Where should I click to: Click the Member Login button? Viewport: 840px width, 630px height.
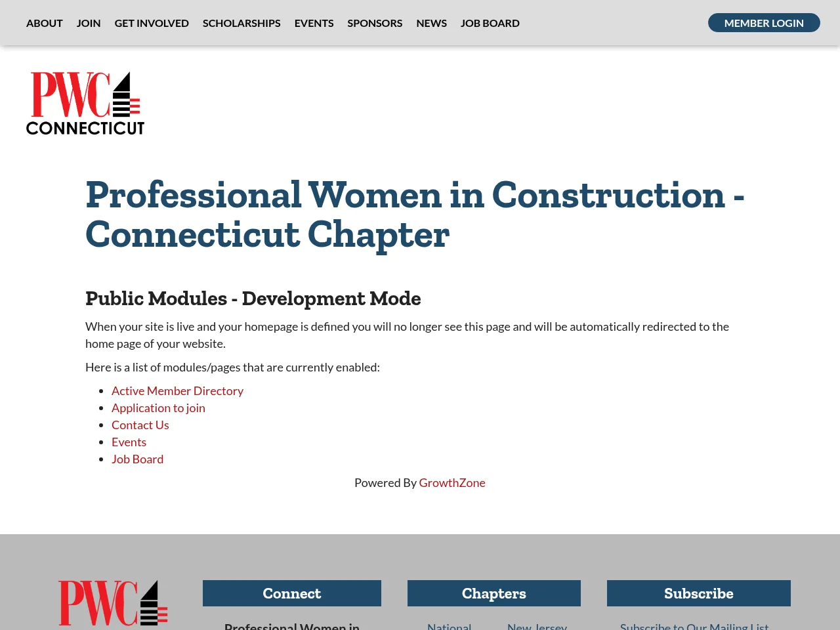pyautogui.click(x=764, y=23)
